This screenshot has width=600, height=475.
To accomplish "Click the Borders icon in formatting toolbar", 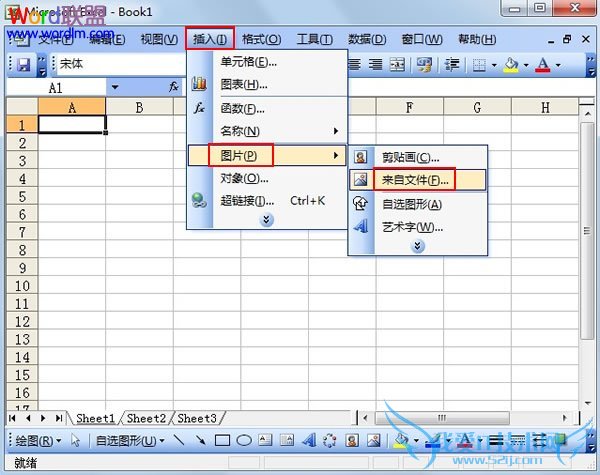I will [479, 65].
